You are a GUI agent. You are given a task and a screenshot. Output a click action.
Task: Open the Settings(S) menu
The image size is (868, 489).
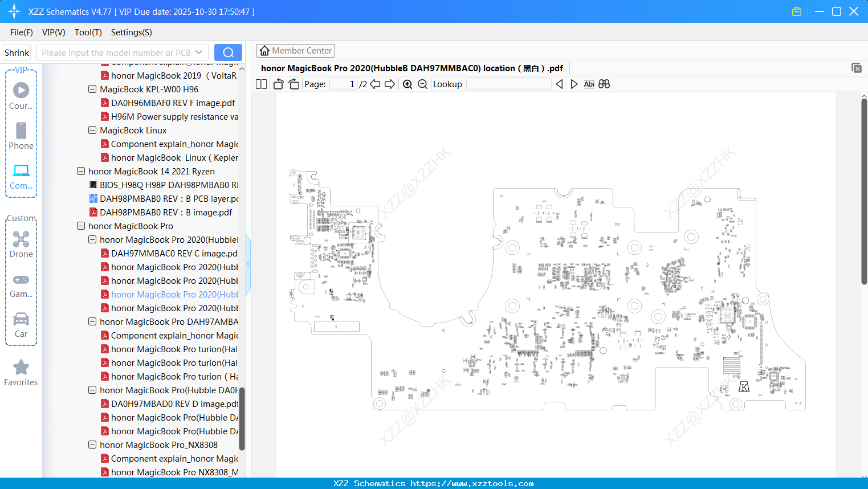pyautogui.click(x=132, y=32)
